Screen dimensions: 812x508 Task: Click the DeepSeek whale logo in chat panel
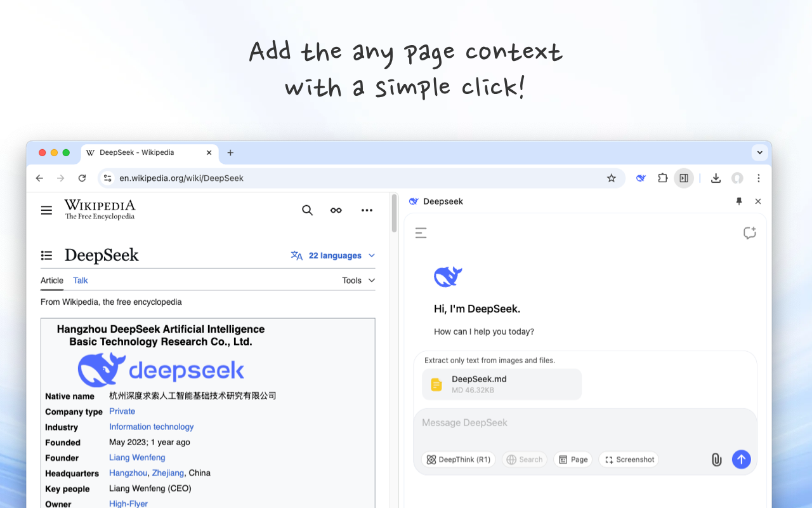pyautogui.click(x=448, y=277)
